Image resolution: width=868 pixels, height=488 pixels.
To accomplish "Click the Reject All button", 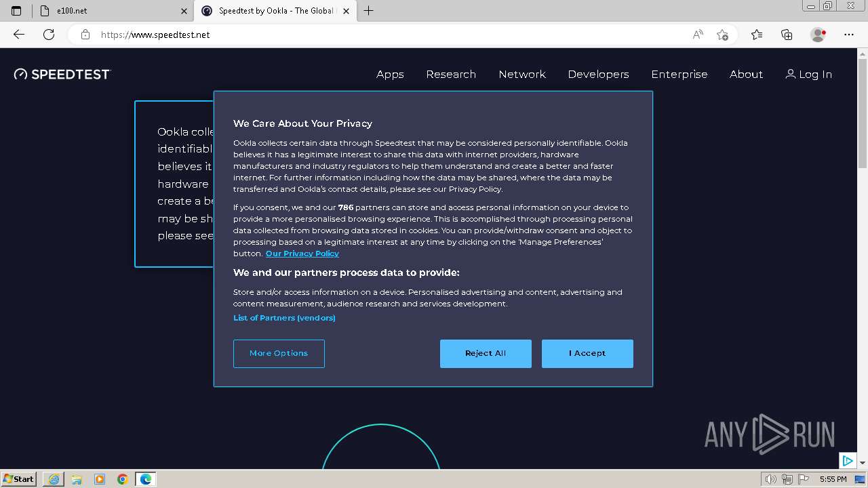I will click(486, 354).
